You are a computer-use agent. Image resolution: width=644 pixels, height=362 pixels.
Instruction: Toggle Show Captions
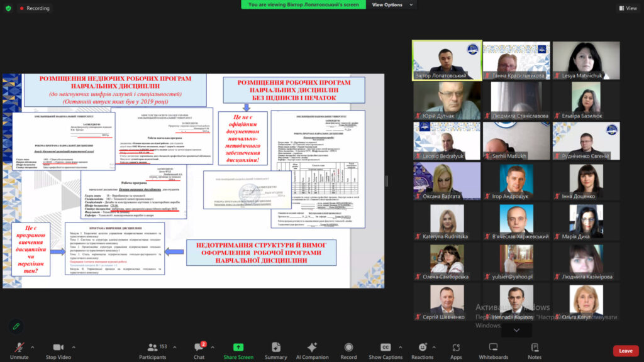tap(386, 350)
